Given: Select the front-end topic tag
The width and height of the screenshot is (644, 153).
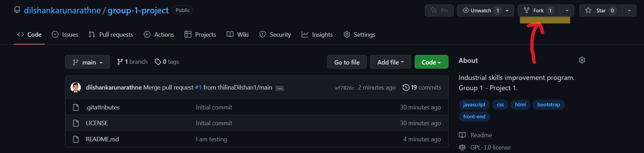Looking at the screenshot, I should coord(474,117).
